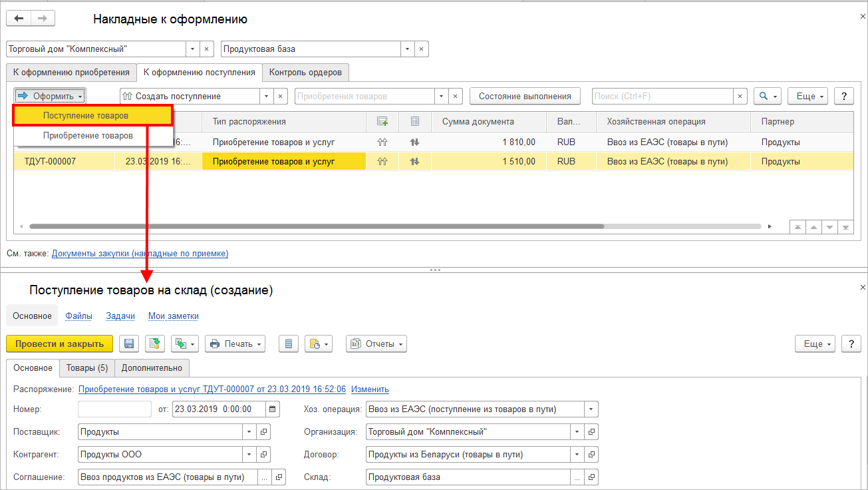Open the Задачи section link
Viewport: 868px width, 490px height.
coord(120,316)
